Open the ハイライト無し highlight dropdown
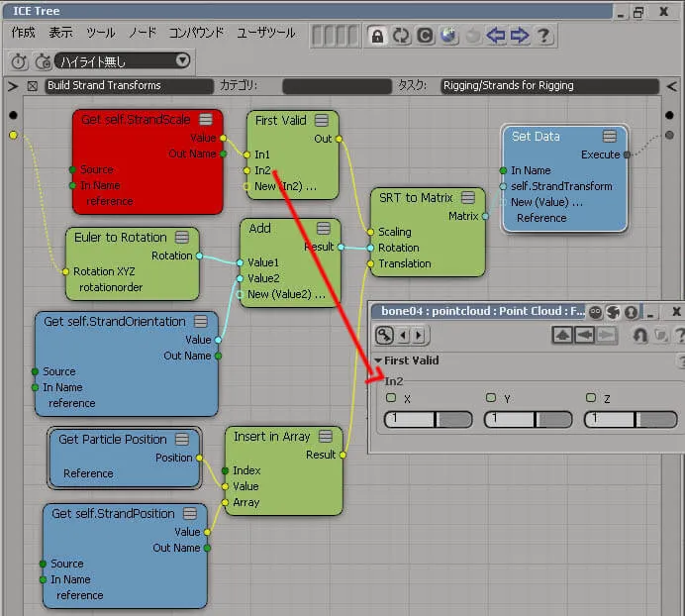This screenshot has width=685, height=616. (123, 60)
